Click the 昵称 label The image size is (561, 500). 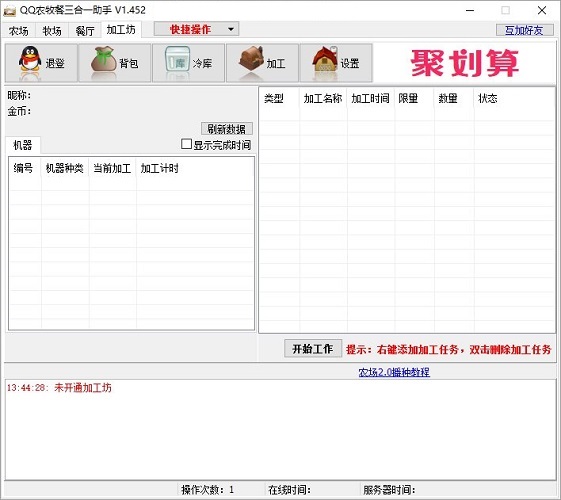[x=19, y=95]
